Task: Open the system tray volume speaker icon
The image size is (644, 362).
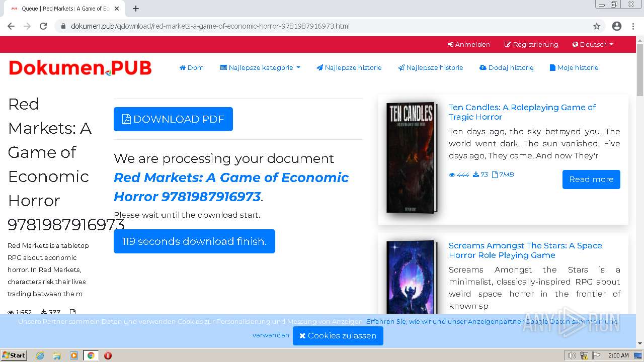Action: [572, 355]
